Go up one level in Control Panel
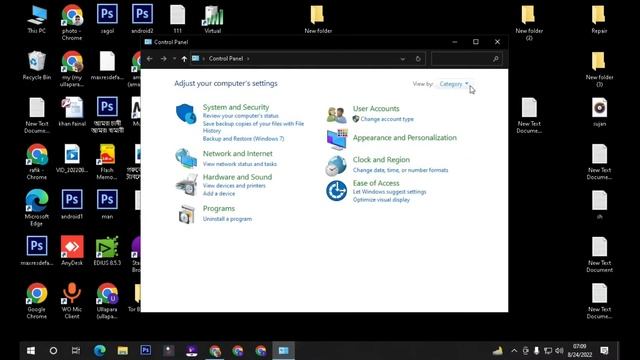Viewport: 640px width, 360px height. coord(184,59)
